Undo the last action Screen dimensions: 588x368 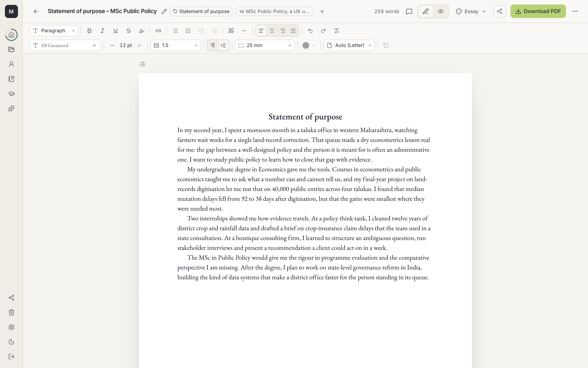[310, 31]
